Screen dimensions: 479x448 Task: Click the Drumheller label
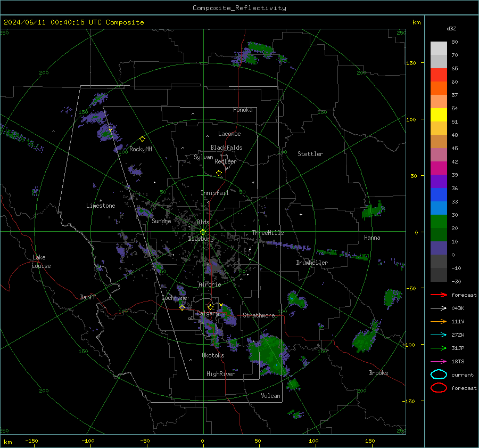(x=312, y=263)
